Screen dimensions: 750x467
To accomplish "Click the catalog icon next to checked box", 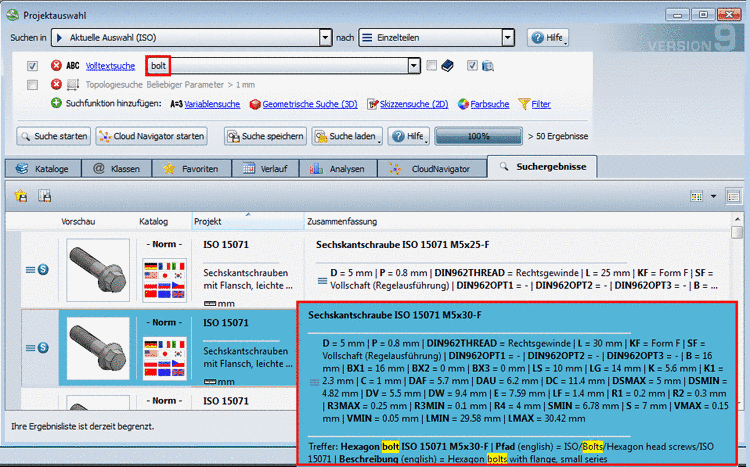I will [x=488, y=66].
